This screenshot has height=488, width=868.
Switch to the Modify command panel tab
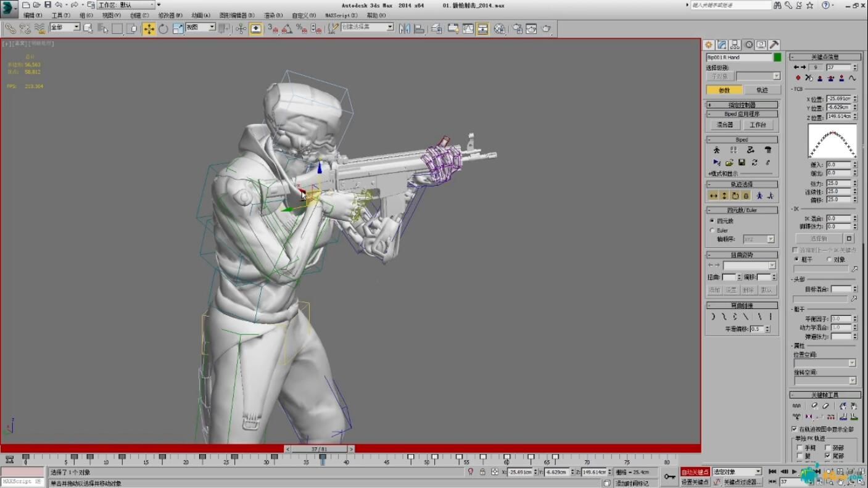(722, 45)
